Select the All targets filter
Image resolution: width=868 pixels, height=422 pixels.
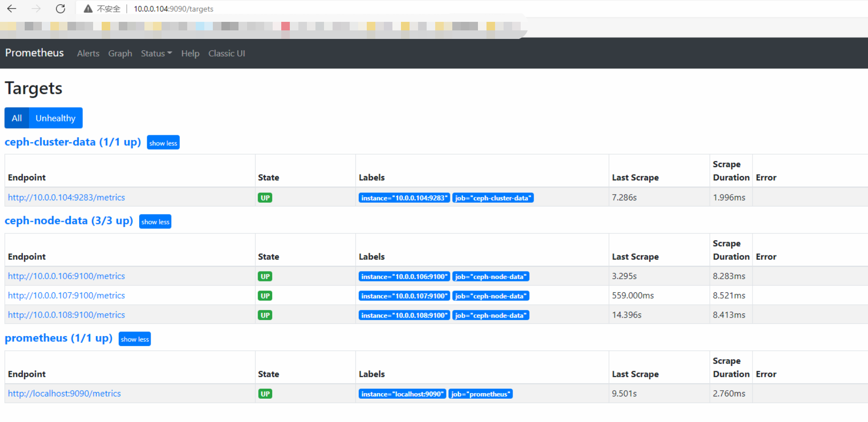pyautogui.click(x=17, y=118)
